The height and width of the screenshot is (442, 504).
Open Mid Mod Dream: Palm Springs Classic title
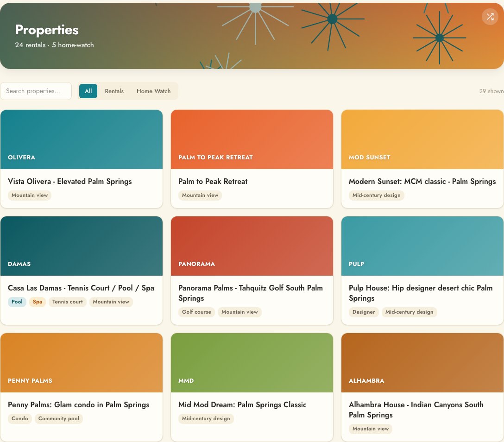point(242,404)
